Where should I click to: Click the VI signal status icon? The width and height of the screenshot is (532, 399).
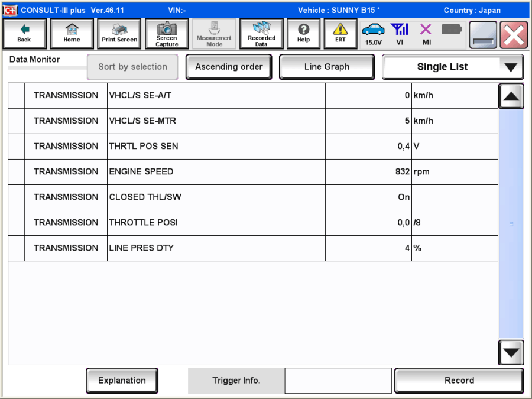pos(400,34)
